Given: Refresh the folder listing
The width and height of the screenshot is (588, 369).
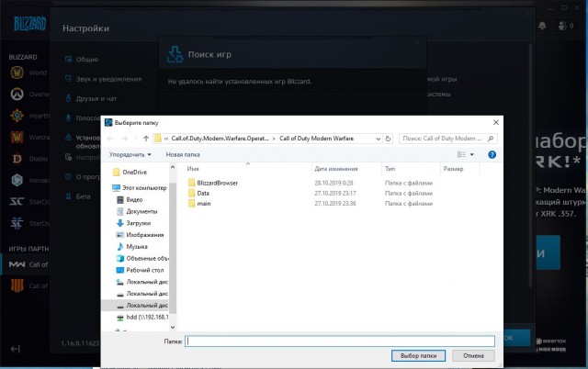Looking at the screenshot, I should tap(388, 139).
